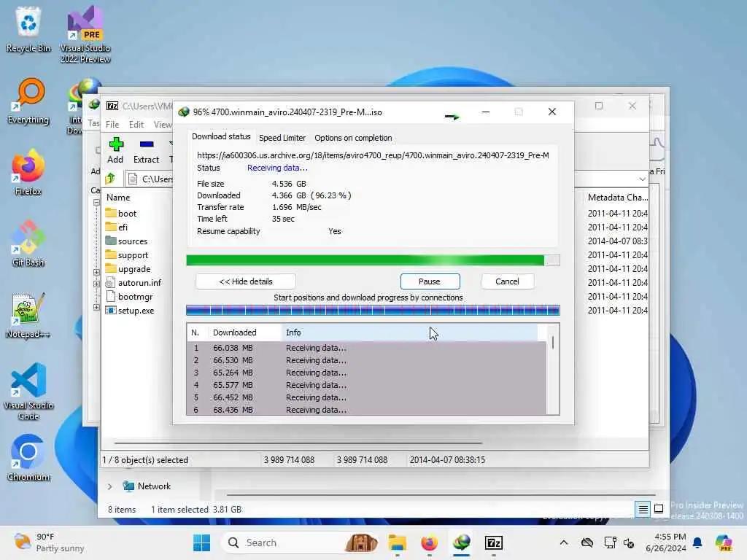Select the boot folder in 7-Zip
The height and width of the screenshot is (560, 747).
coord(121,214)
